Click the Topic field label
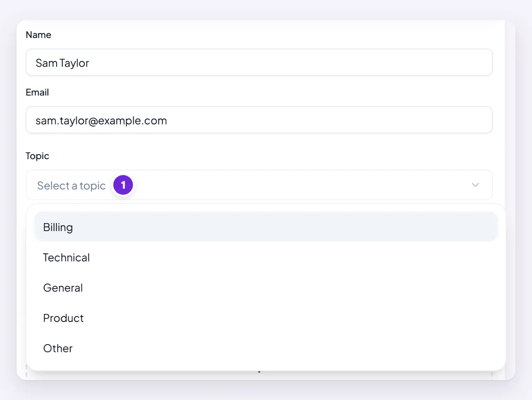 pos(37,156)
